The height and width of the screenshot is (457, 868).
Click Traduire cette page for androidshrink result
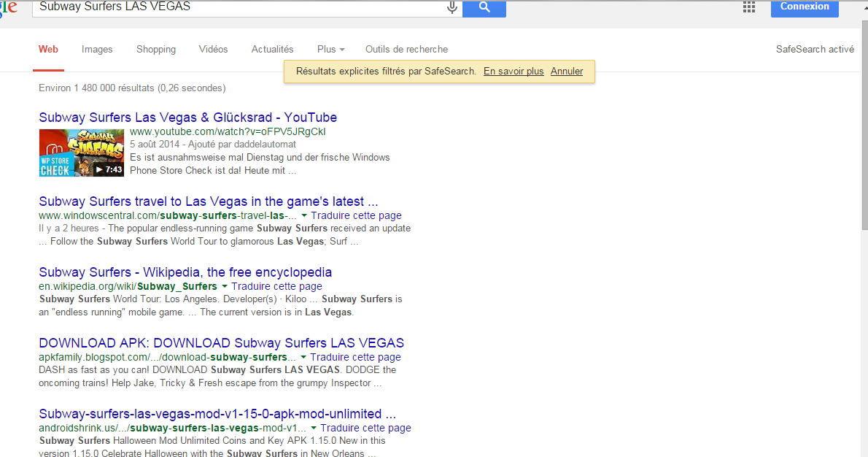coord(366,429)
